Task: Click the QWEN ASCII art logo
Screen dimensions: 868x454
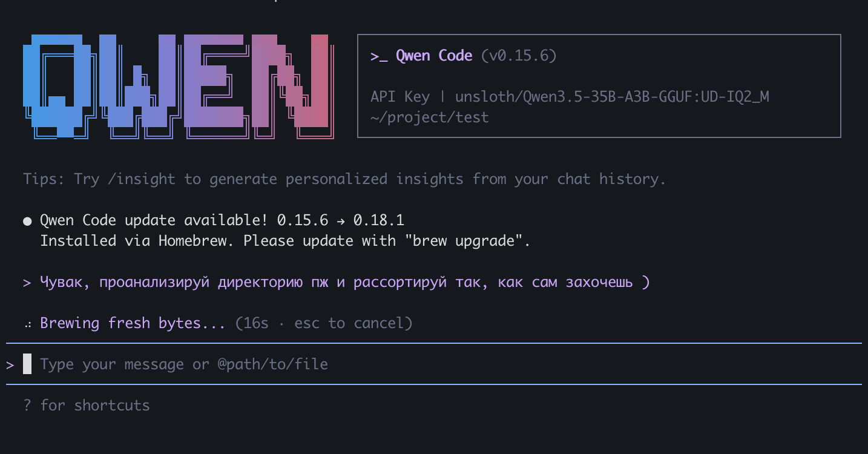Action: (x=179, y=87)
